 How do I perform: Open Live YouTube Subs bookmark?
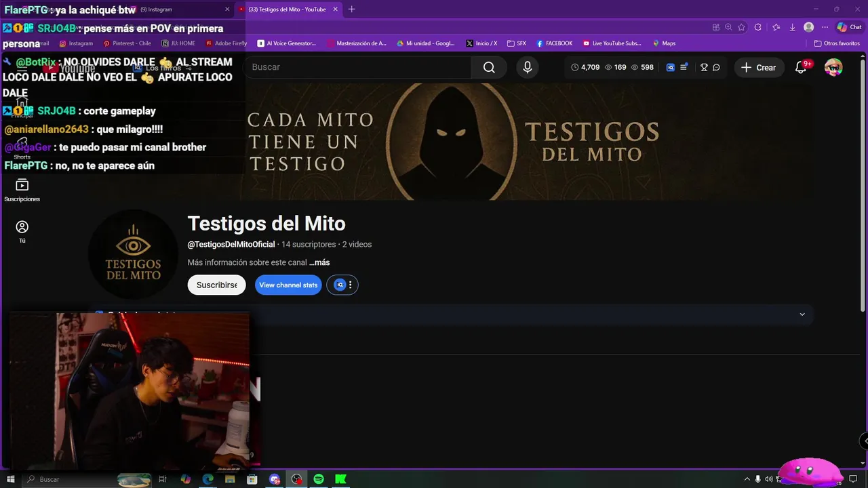click(x=612, y=43)
